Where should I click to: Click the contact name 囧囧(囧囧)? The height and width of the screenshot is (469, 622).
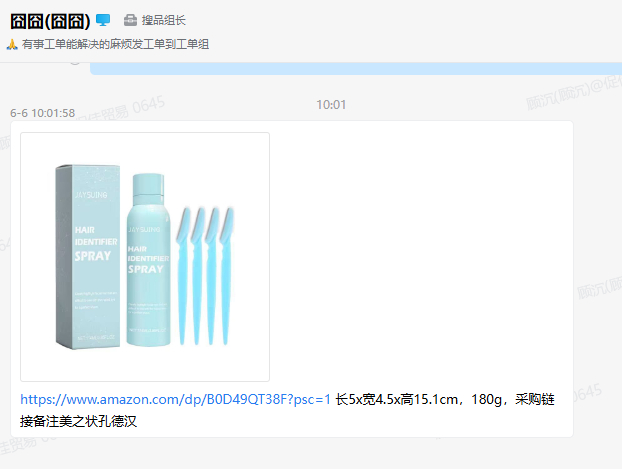tap(50, 21)
